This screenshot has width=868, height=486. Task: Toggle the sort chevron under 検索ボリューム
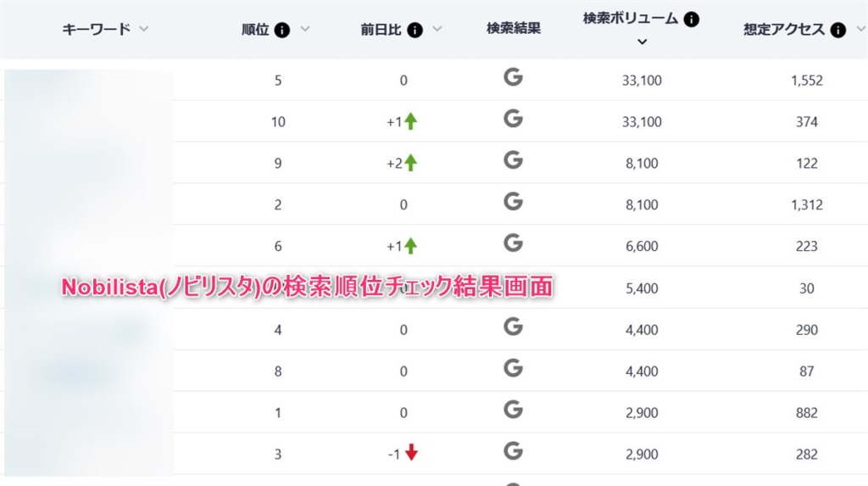coord(642,41)
